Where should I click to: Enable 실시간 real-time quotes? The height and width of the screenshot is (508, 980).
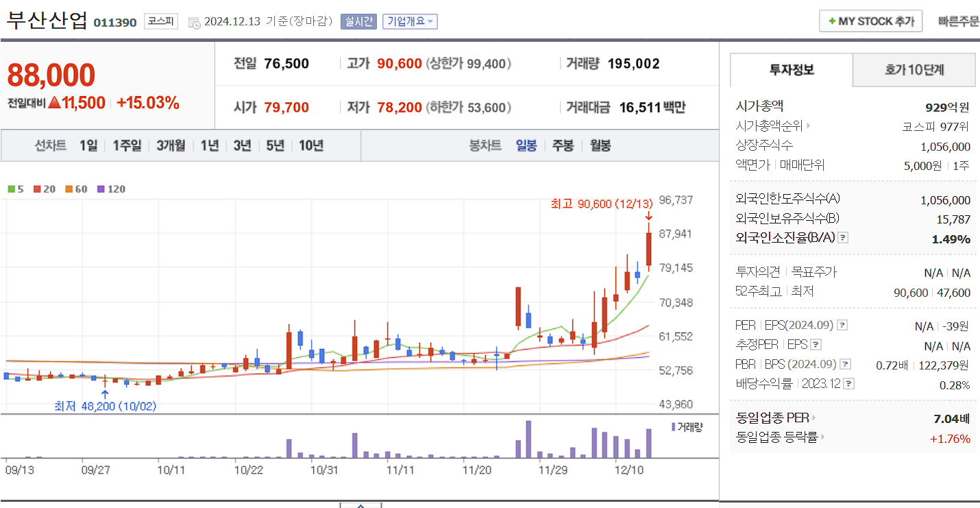[x=358, y=21]
